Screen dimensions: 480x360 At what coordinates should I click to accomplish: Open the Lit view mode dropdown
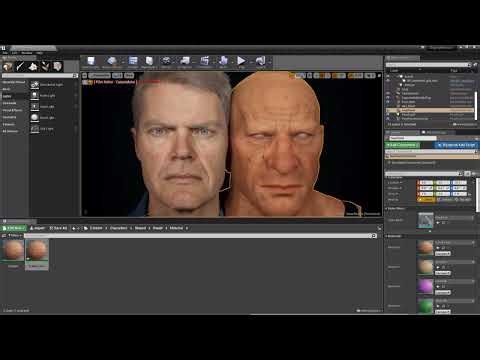117,76
